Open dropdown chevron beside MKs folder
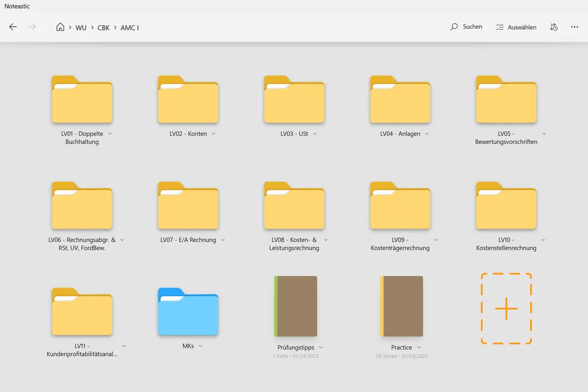This screenshot has width=588, height=392. 200,346
